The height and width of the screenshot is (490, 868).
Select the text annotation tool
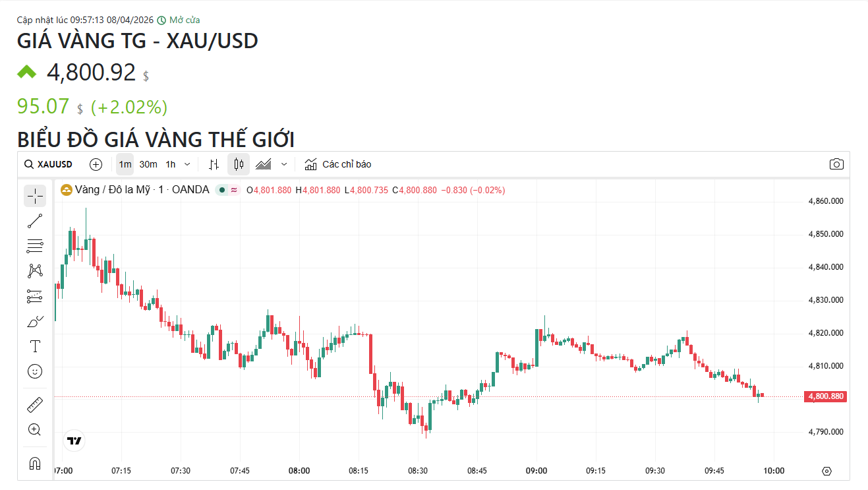coord(35,346)
